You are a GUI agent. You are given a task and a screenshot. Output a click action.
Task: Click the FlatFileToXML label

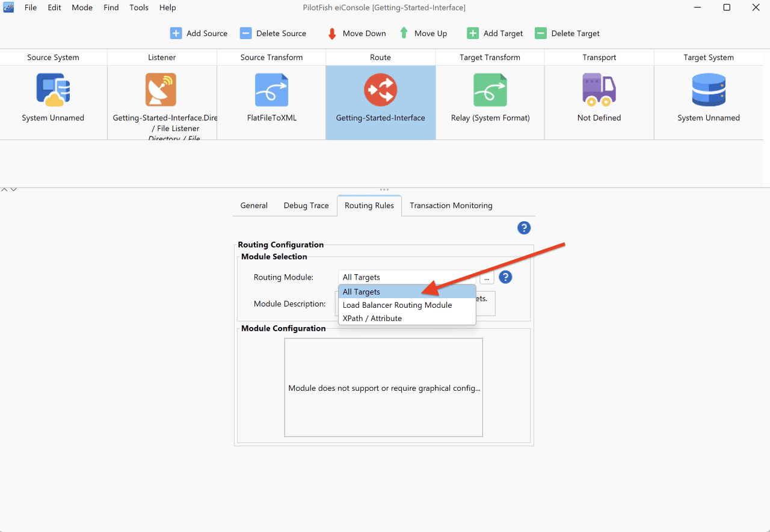[x=271, y=118]
